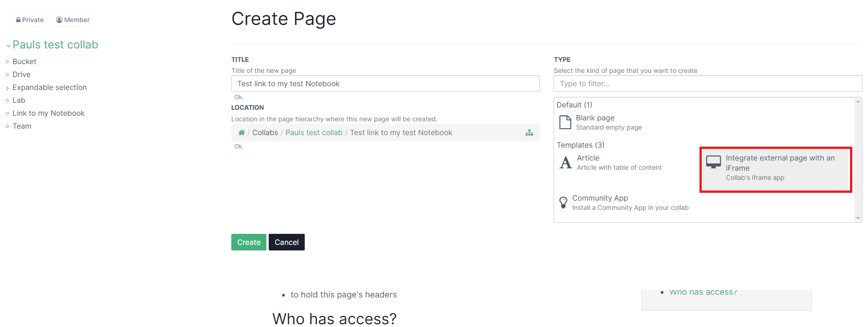
Task: Focus the Type to filter box
Action: tap(707, 84)
